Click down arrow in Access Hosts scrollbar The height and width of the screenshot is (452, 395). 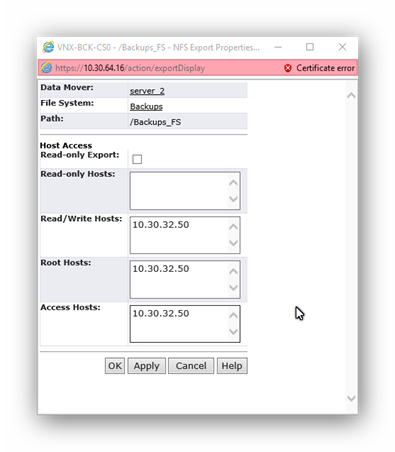tap(233, 332)
